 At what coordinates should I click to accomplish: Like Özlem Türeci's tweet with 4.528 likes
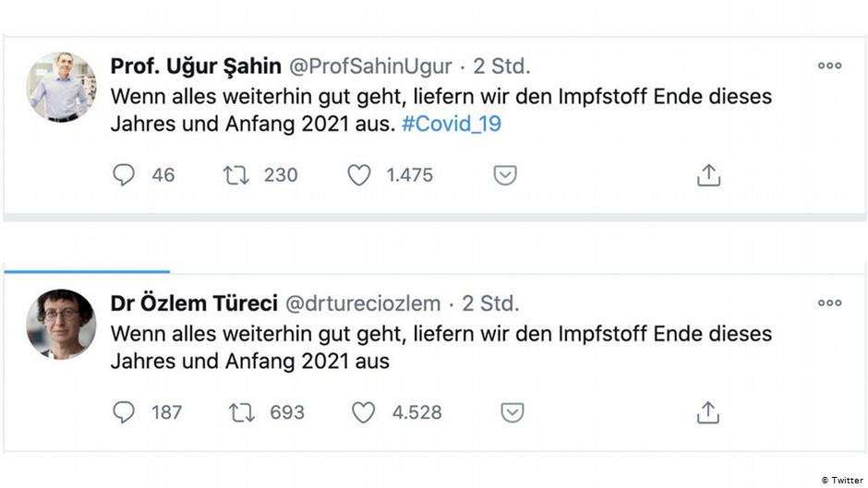point(364,412)
